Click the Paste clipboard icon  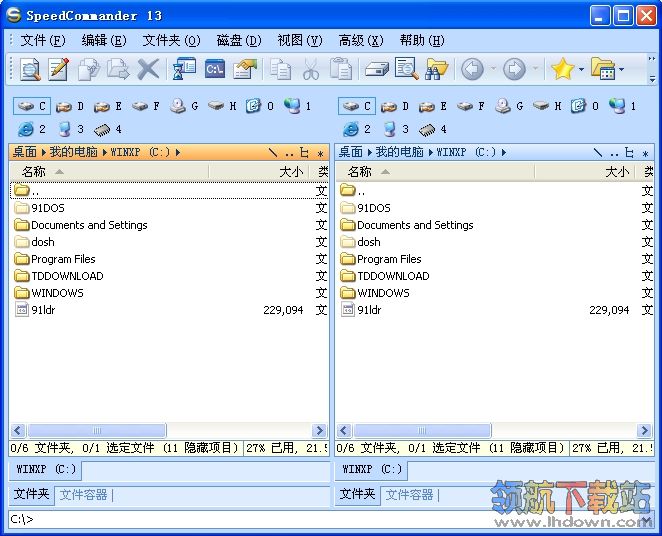(x=341, y=69)
